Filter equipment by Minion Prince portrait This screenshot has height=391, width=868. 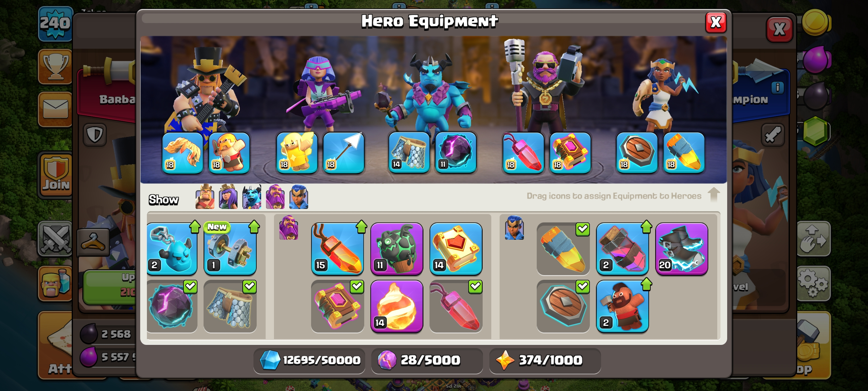click(x=252, y=197)
